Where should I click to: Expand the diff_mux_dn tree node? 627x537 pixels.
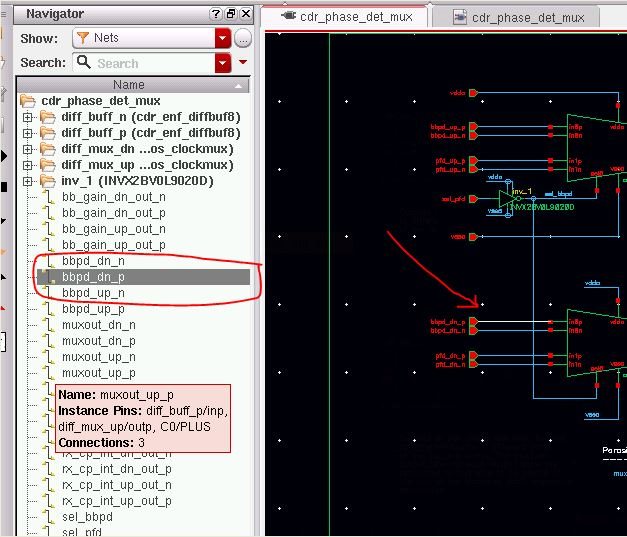[28, 149]
